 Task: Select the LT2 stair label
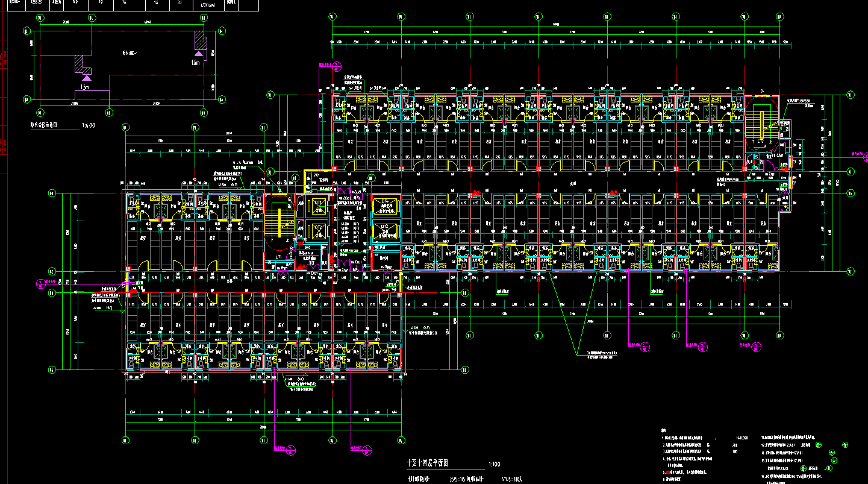point(761,142)
